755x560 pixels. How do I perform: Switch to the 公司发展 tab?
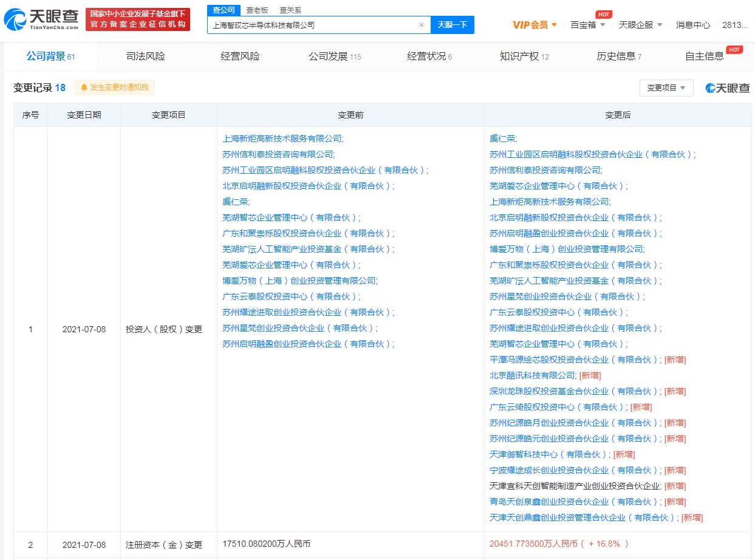tap(335, 56)
